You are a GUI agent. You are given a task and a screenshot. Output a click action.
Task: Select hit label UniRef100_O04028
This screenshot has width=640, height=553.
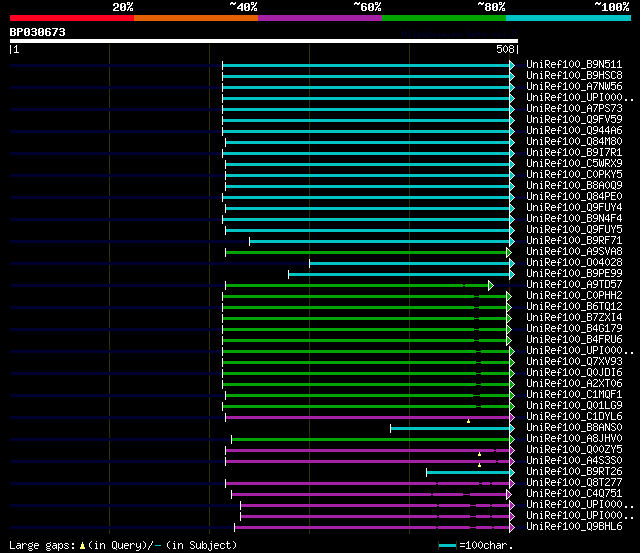574,263
